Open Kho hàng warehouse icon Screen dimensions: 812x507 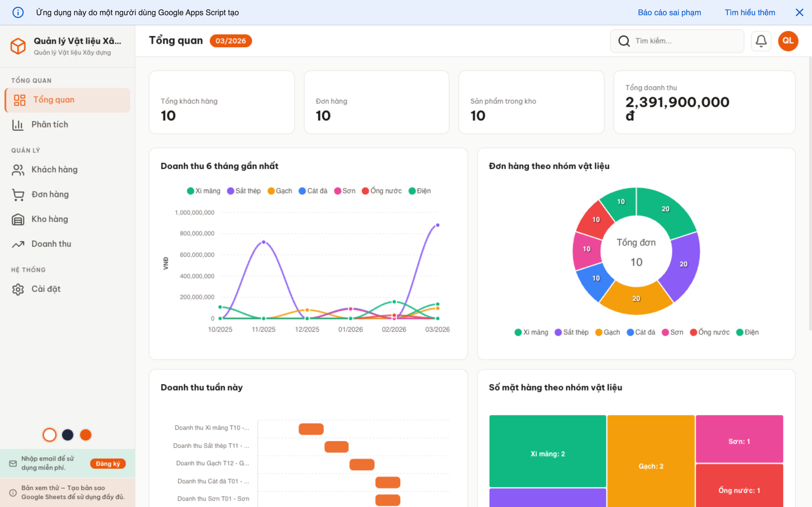[18, 219]
